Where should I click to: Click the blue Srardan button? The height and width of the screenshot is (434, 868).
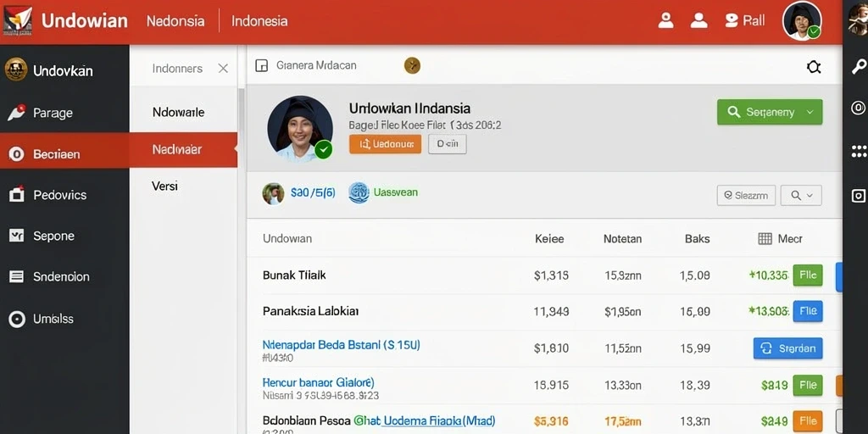pyautogui.click(x=787, y=348)
